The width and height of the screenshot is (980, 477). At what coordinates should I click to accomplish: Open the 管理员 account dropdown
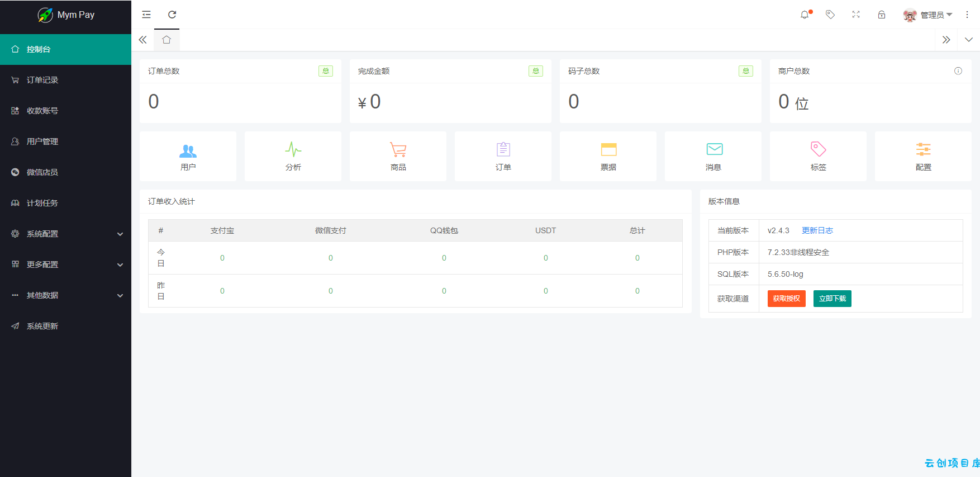pyautogui.click(x=936, y=15)
